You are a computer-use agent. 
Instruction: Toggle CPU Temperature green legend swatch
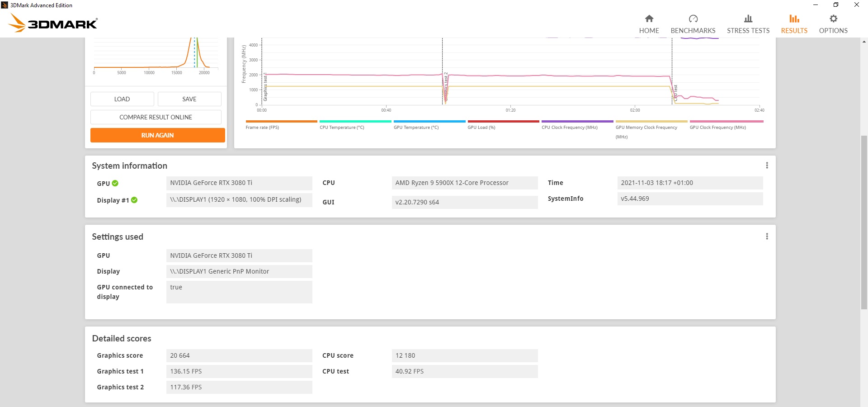(x=355, y=121)
